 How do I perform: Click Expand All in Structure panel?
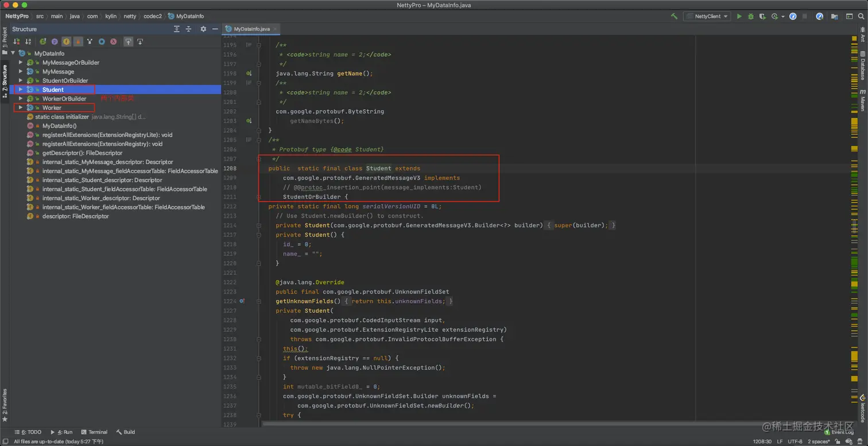[x=177, y=29]
